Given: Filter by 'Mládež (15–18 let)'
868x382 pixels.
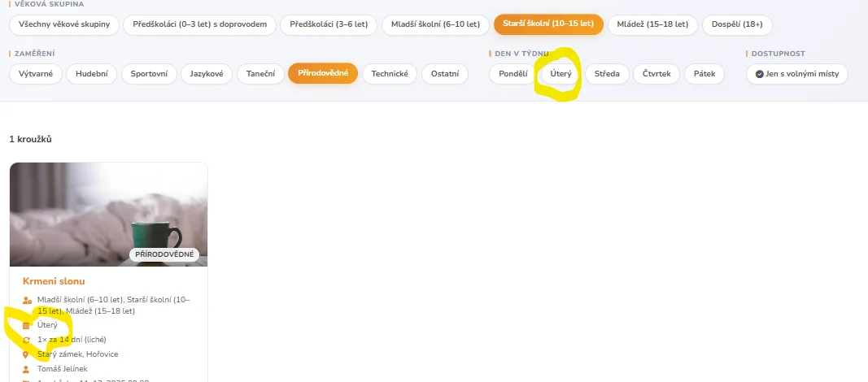Looking at the screenshot, I should [x=652, y=24].
